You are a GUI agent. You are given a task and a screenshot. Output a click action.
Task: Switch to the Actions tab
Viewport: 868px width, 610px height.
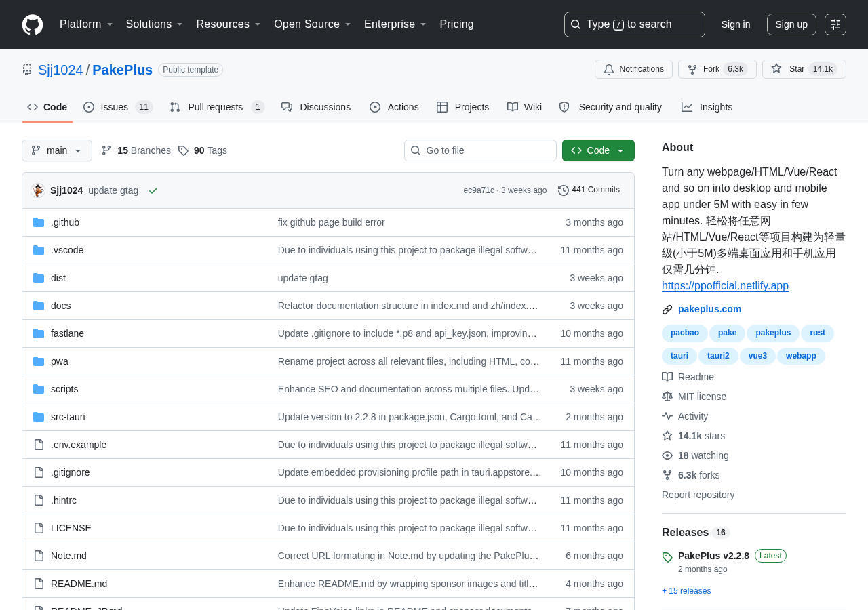[394, 107]
